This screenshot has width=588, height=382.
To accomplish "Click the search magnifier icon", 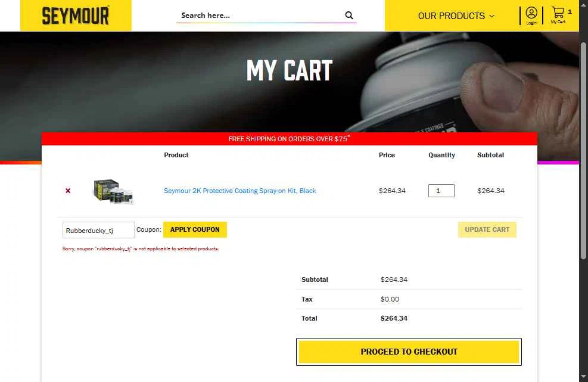I will click(x=349, y=15).
